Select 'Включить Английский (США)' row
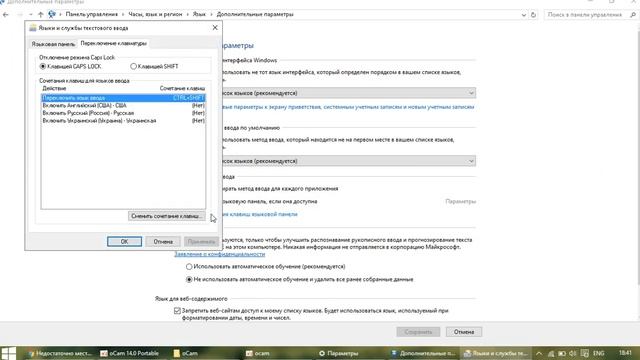 pyautogui.click(x=123, y=105)
